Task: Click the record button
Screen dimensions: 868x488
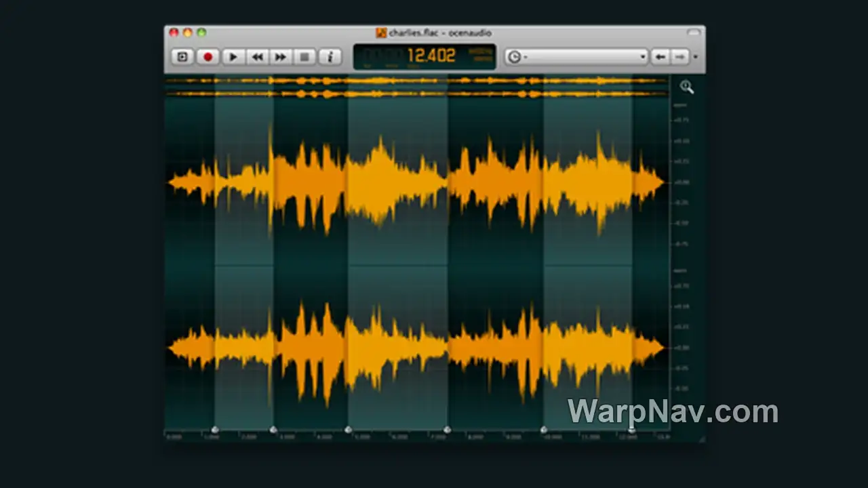Action: click(208, 57)
